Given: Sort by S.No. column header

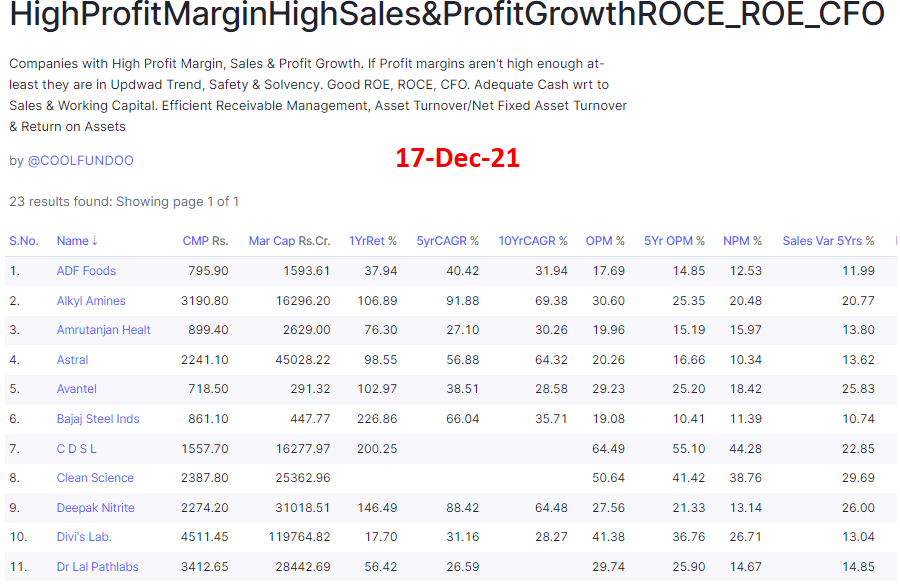Looking at the screenshot, I should (x=24, y=241).
